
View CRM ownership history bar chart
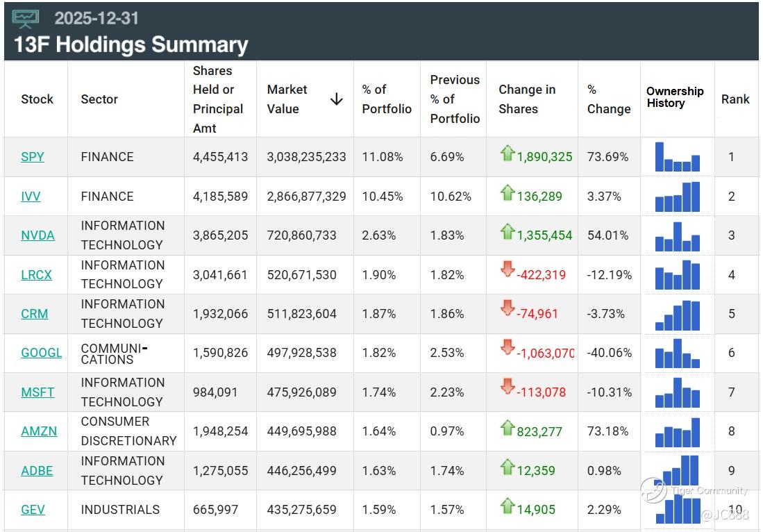677,314
